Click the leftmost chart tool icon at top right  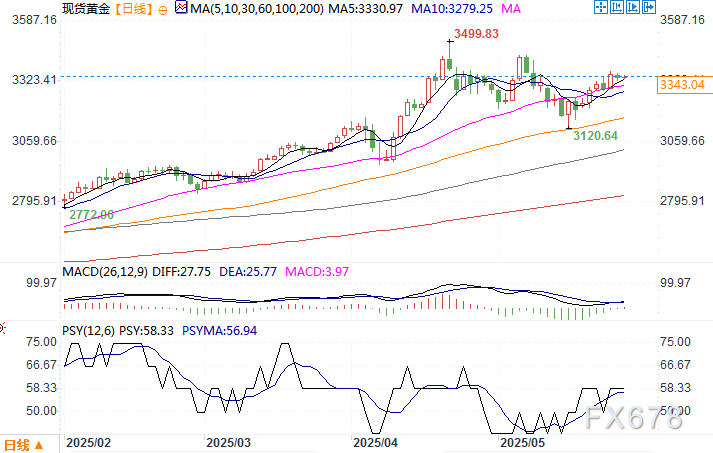(x=602, y=8)
